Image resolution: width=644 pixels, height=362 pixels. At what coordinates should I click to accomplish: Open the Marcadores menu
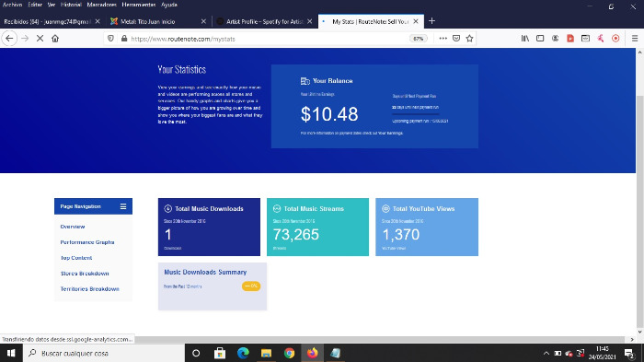pos(102,5)
